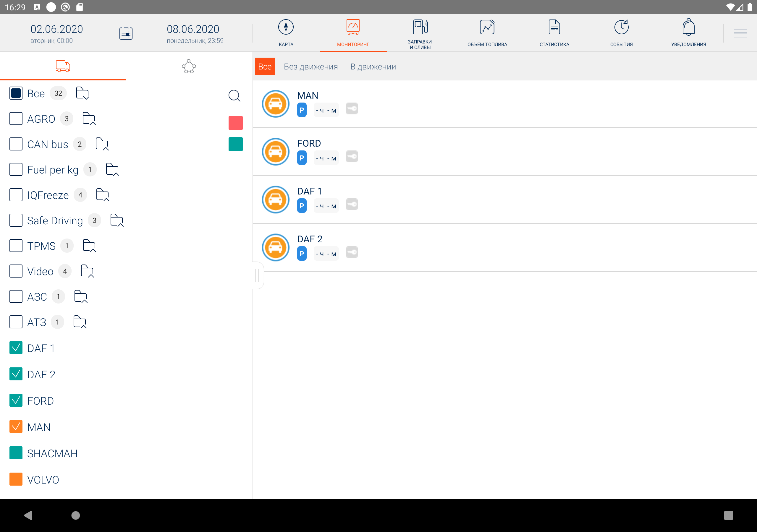Select end date 08.06.2020
The width and height of the screenshot is (757, 532).
195,33
